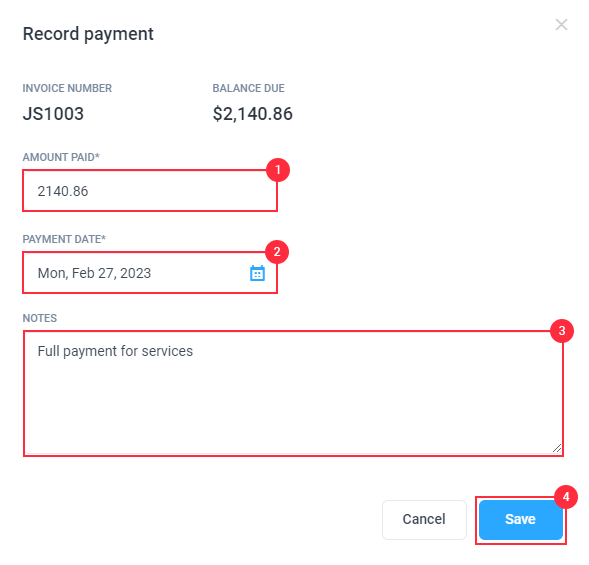Viewport: 589px width, 565px height.
Task: Click the INVOICE NUMBER label
Action: 67,88
